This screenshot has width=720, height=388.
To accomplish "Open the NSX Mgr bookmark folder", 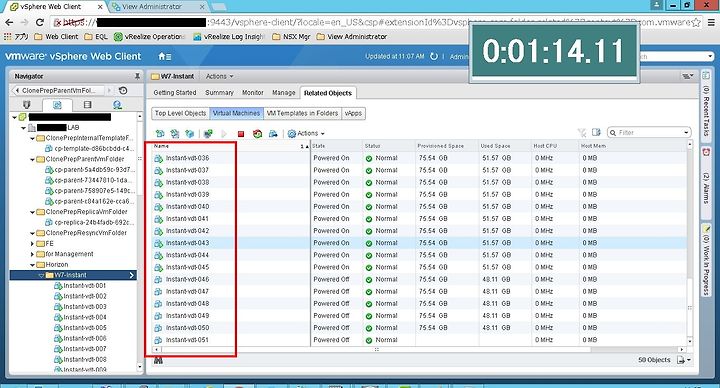I will click(291, 37).
